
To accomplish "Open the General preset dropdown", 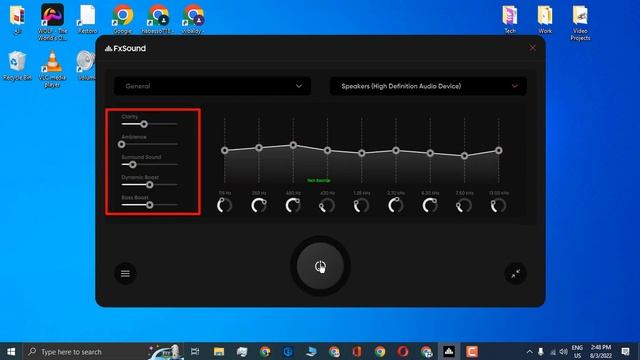I will tap(212, 86).
